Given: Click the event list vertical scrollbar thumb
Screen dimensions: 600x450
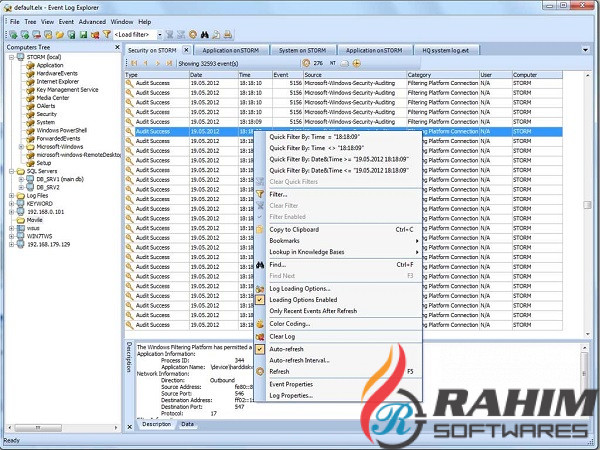Looking at the screenshot, I should pos(587,205).
